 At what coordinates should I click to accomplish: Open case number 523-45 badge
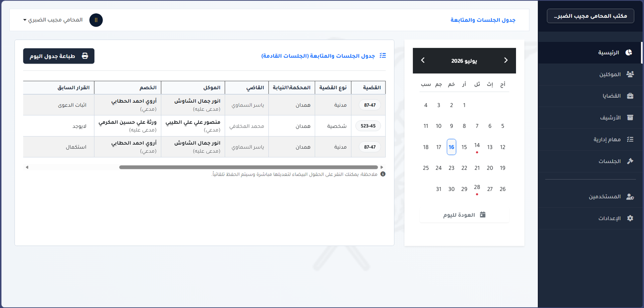[x=368, y=126]
